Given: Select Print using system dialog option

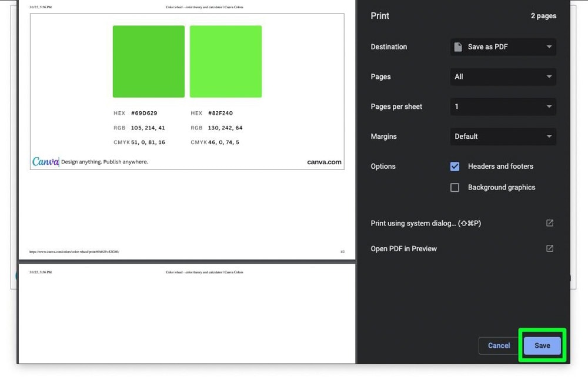Looking at the screenshot, I should pyautogui.click(x=426, y=223).
